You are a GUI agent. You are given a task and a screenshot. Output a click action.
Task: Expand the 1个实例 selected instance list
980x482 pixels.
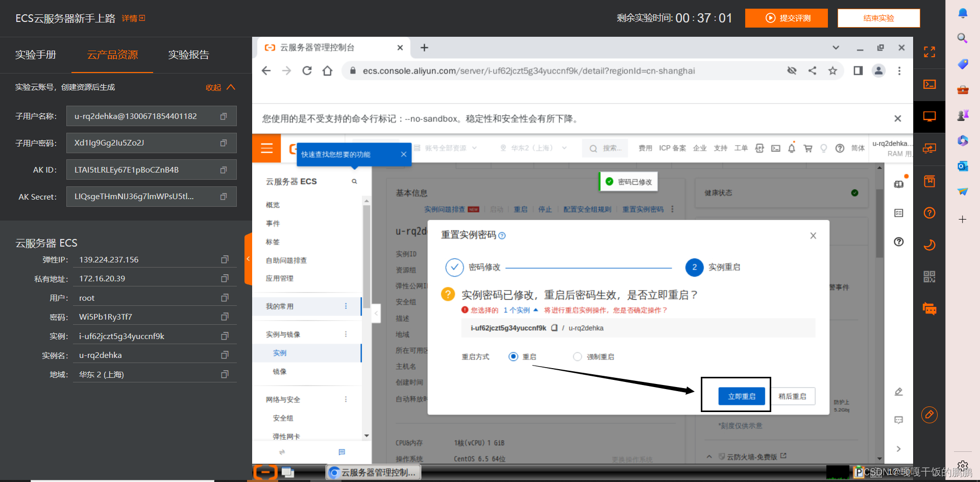point(521,310)
